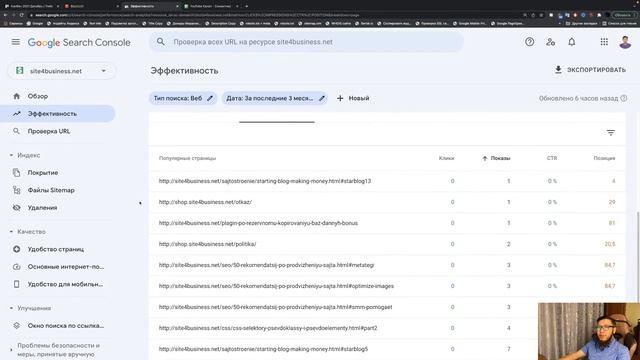Open row ending #starblog5
The height and width of the screenshot is (360, 640).
click(343, 349)
